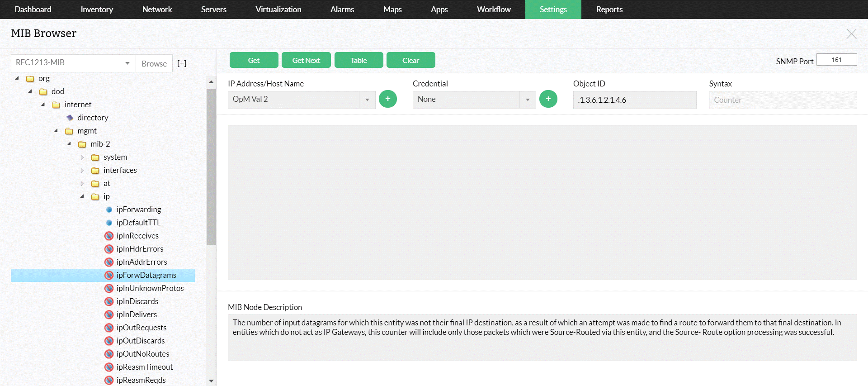This screenshot has height=386, width=868.
Task: Open the Dashboard tab
Action: (33, 10)
